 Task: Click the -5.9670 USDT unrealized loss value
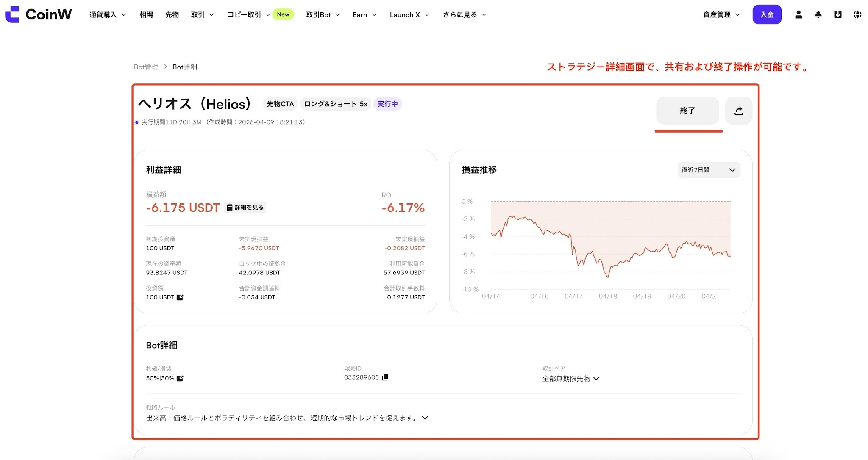tap(259, 248)
